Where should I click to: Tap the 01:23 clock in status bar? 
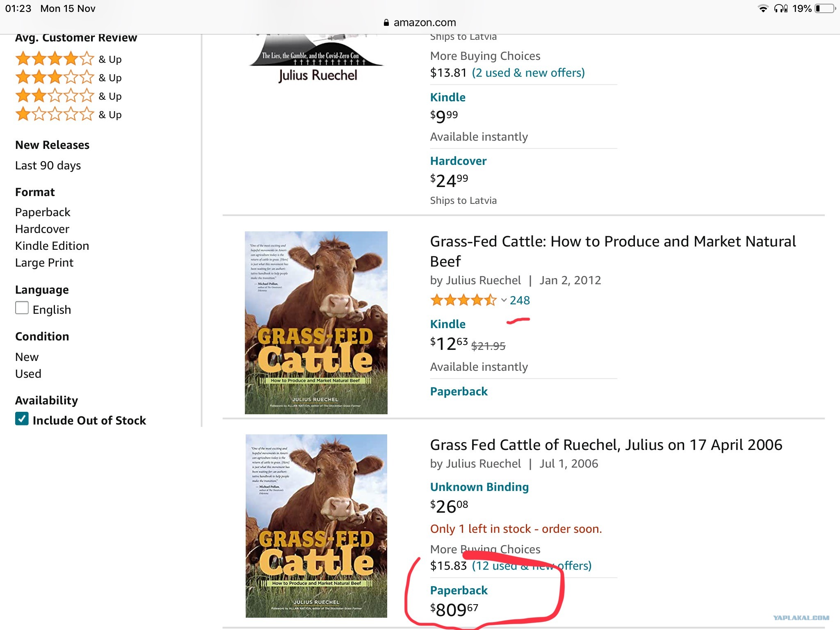(x=18, y=9)
